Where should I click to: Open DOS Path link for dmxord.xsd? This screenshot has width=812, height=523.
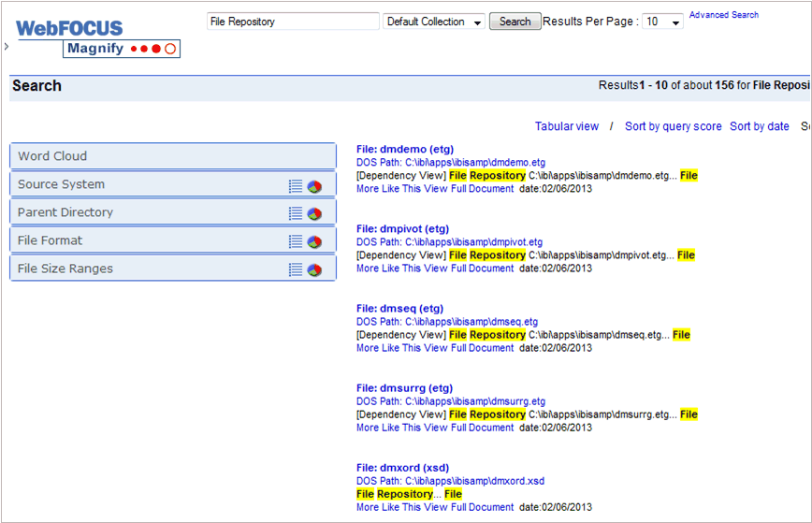(x=450, y=481)
